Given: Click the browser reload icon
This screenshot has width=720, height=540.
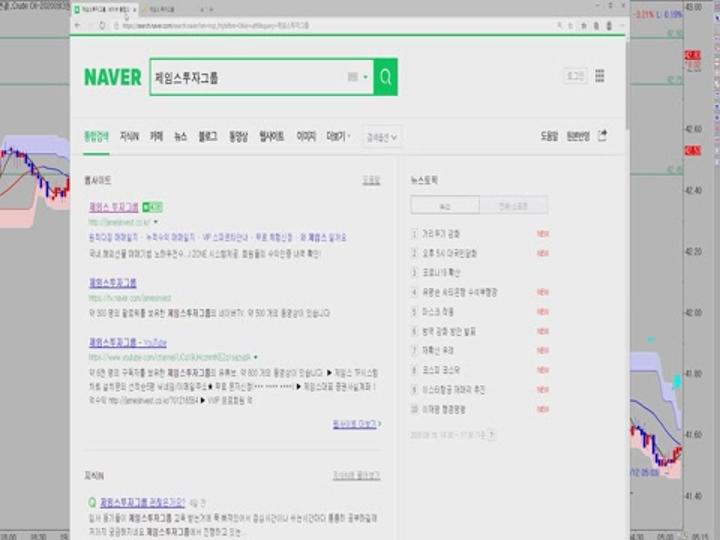Looking at the screenshot, I should pos(102,25).
